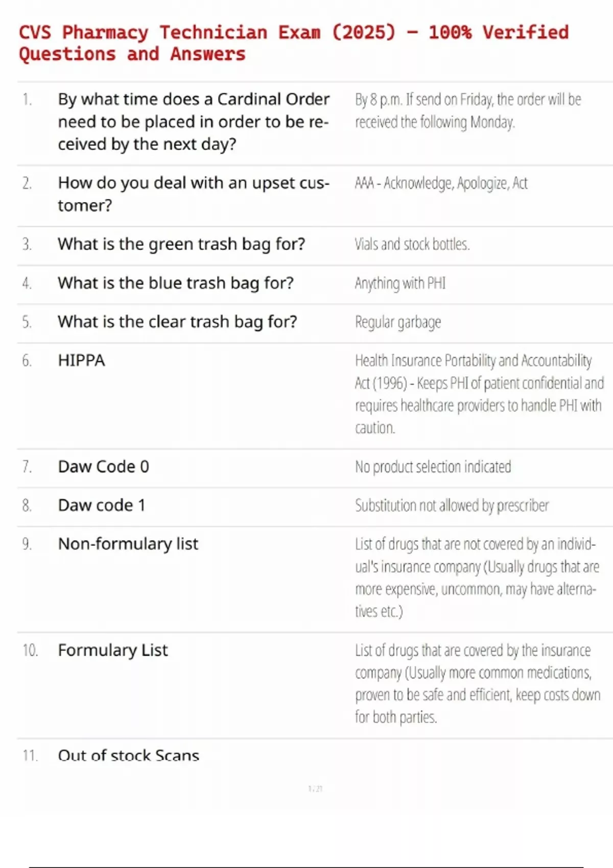This screenshot has height=868, width=613.
Task: Select the 'Daw code 1' term
Action: point(102,505)
